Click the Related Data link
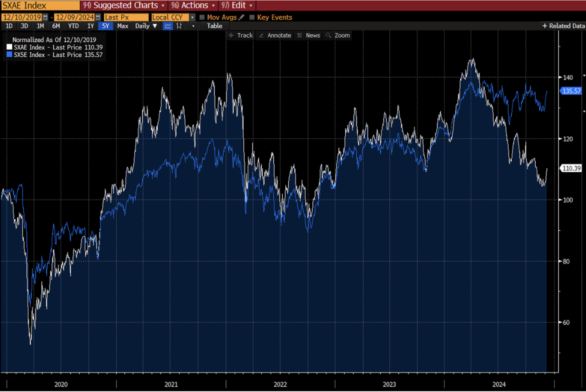 click(567, 26)
